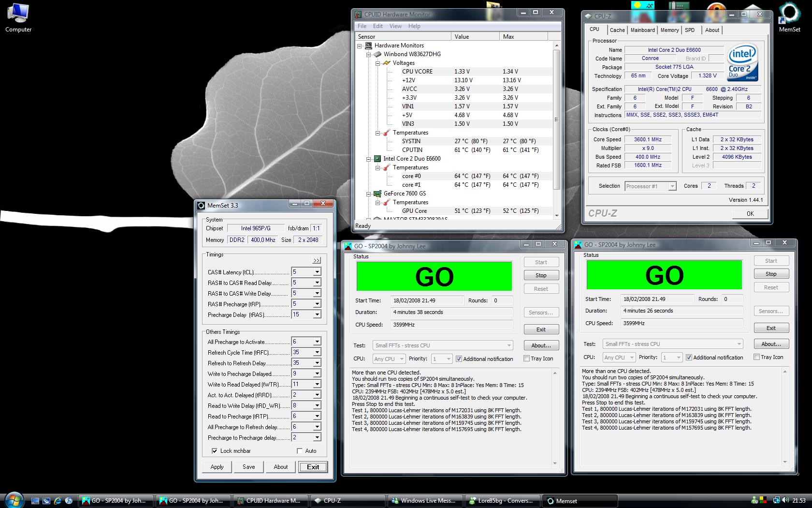Click the green GO status panel in right SP2004
Image resolution: width=812 pixels, height=508 pixels.
(664, 275)
